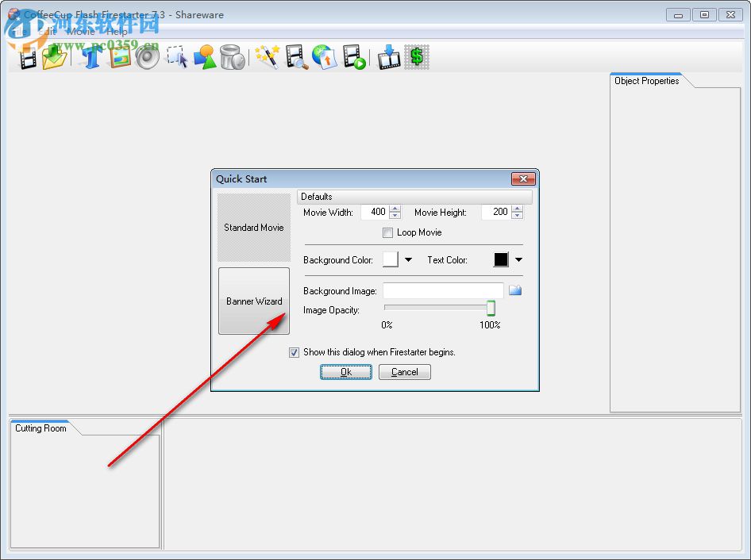Click the green dollar sign icon
The height and width of the screenshot is (560, 751).
point(417,57)
